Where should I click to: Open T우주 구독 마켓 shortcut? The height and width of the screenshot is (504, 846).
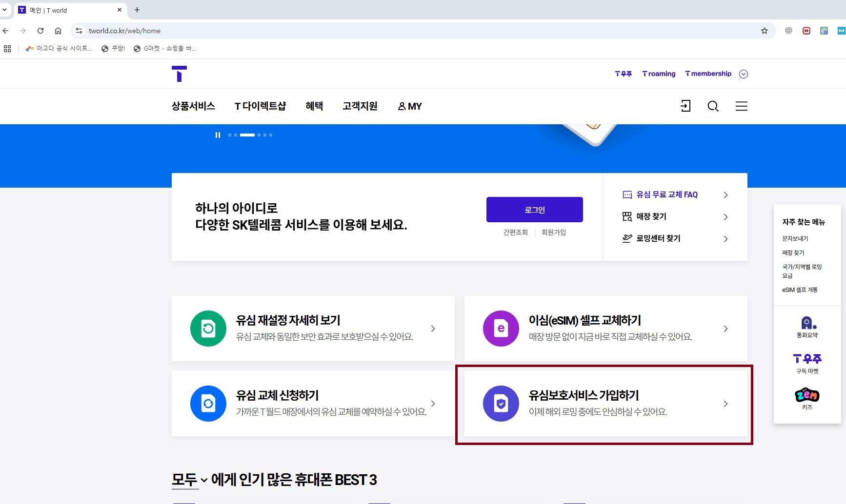coord(807,364)
